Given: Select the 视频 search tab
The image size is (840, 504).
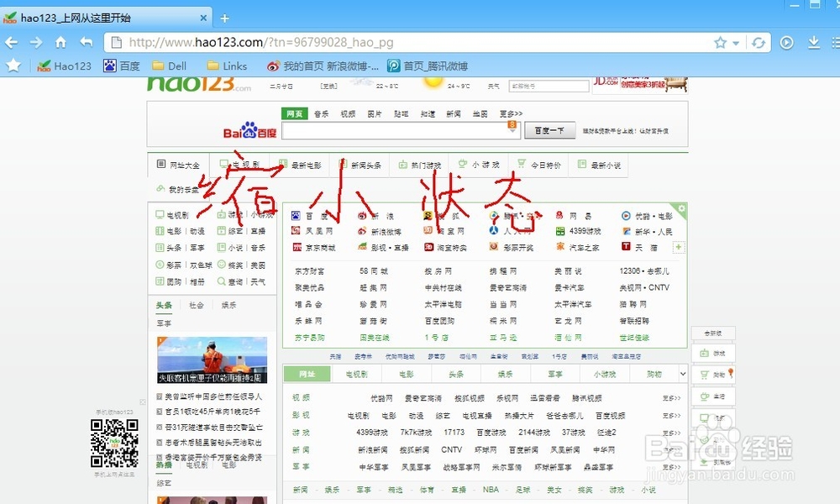Looking at the screenshot, I should (348, 113).
